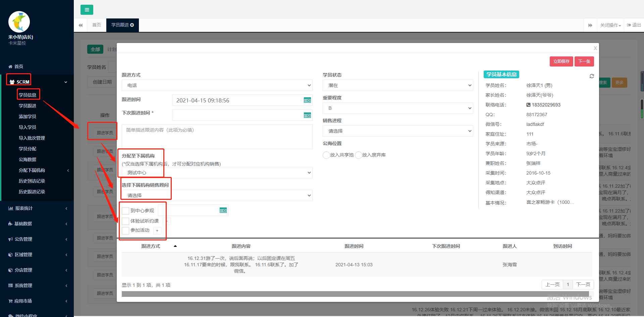Collapse the SCRM sidebar menu
644x317 pixels.
point(37,82)
